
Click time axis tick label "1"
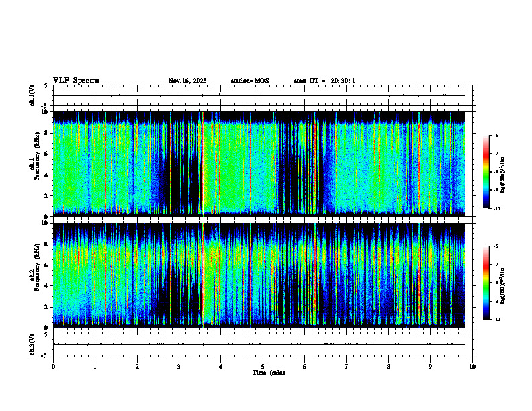[x=95, y=367]
